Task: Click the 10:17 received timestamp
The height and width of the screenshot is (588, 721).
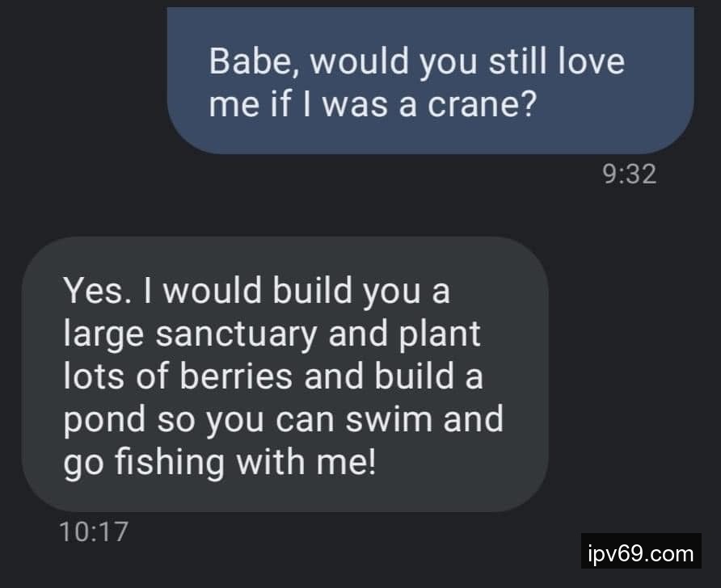Action: [x=94, y=531]
